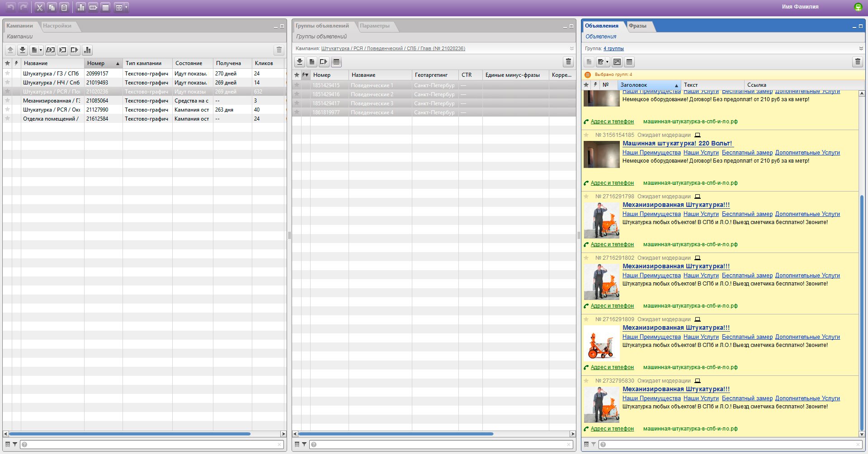Open the panel layout dropdown arrow

click(126, 7)
